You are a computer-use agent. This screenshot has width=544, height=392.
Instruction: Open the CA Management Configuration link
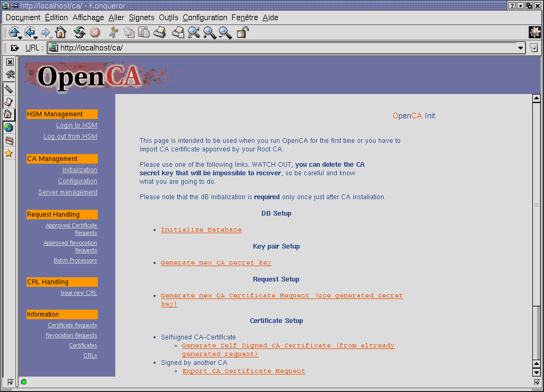point(78,181)
